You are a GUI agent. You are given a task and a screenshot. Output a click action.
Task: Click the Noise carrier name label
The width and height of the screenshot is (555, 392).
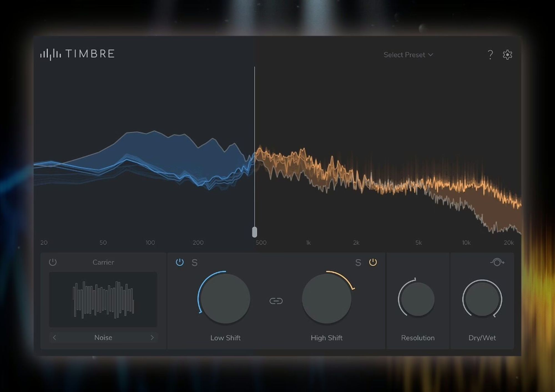pyautogui.click(x=103, y=337)
